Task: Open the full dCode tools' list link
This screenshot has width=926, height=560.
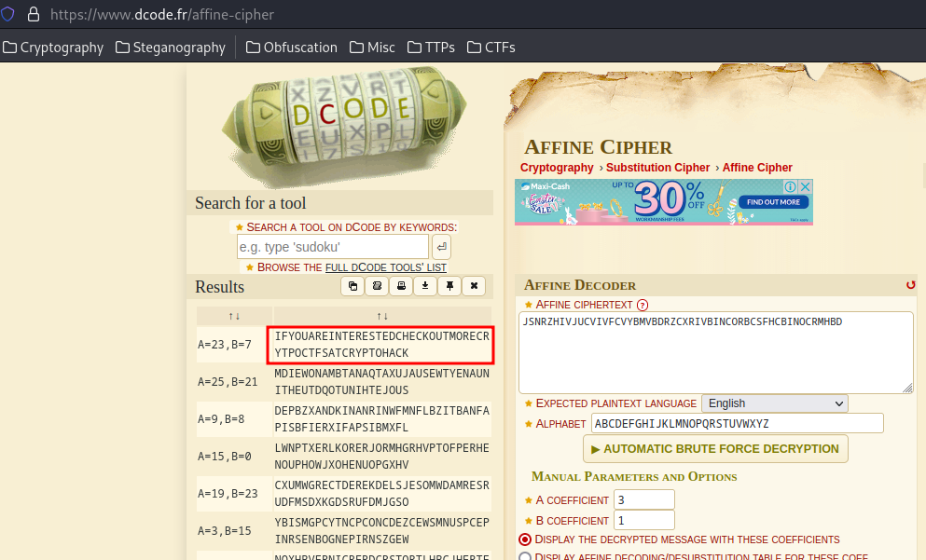Action: 386,267
